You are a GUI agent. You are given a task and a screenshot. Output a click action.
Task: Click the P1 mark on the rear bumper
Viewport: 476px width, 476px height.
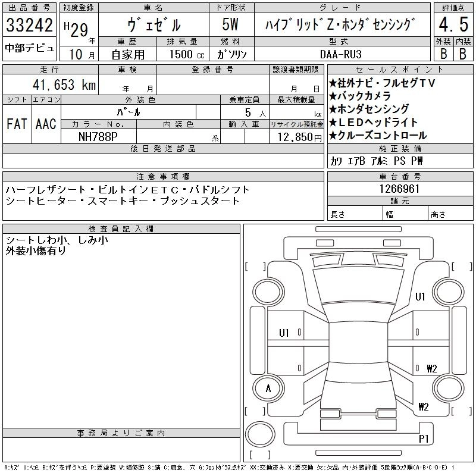424,439
